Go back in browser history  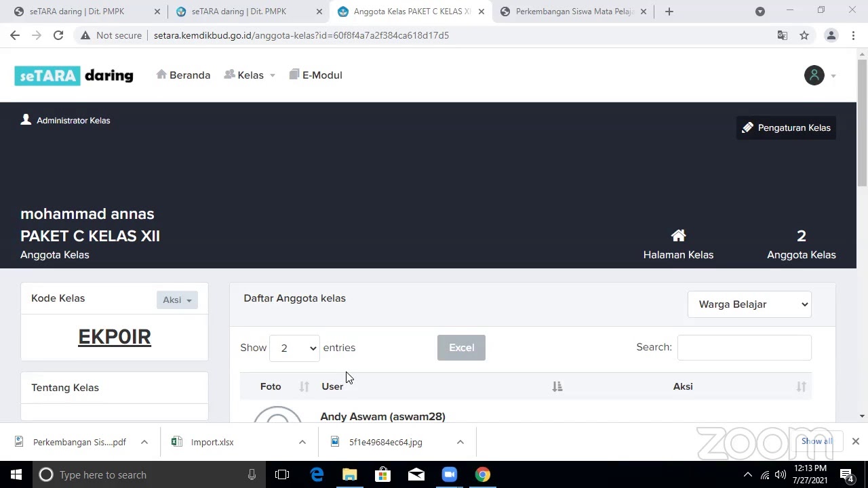(x=15, y=35)
